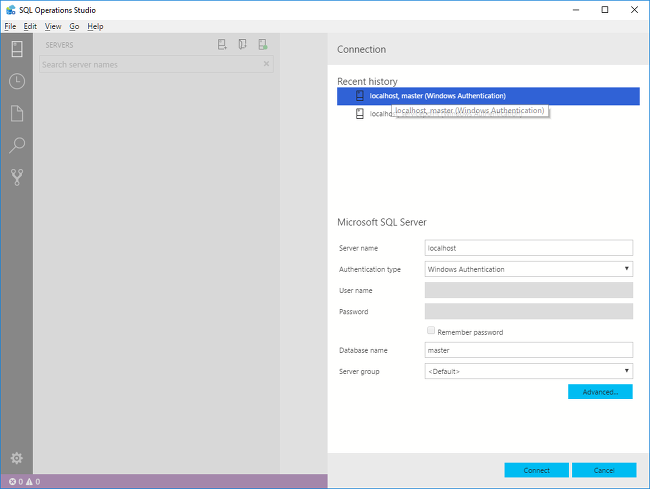
Task: Open the File menu
Action: pyautogui.click(x=10, y=27)
